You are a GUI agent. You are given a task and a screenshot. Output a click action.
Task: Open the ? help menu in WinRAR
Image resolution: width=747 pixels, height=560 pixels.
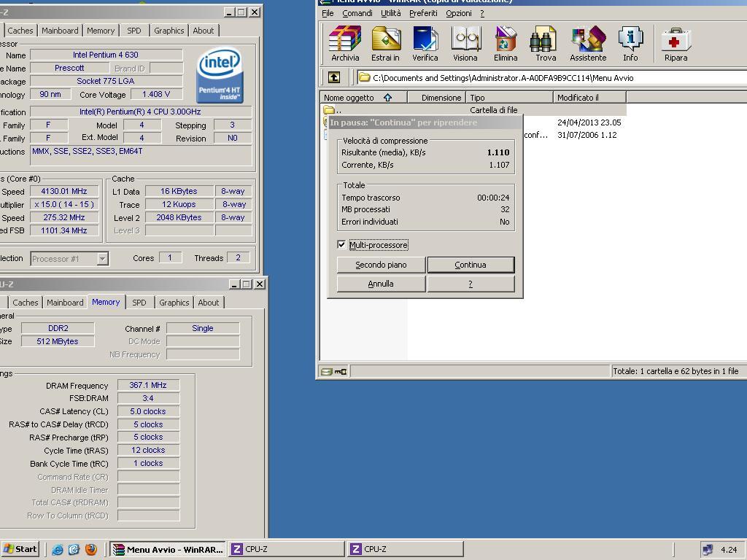[482, 13]
